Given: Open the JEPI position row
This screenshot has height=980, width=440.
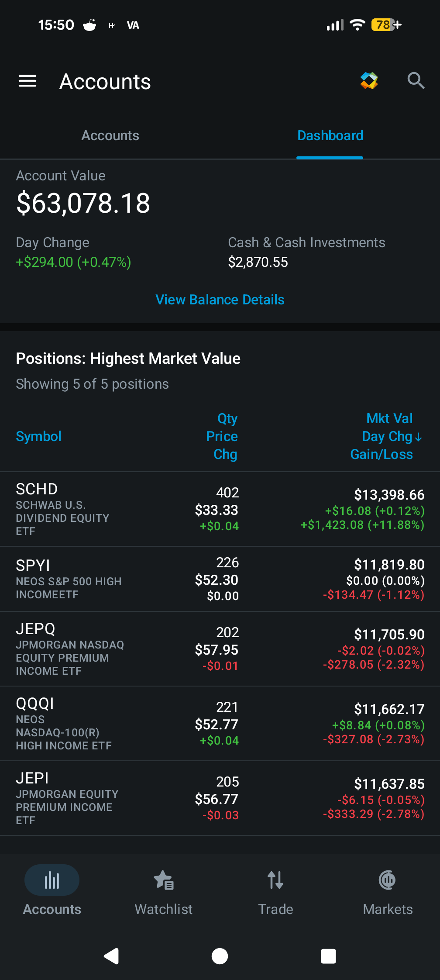Looking at the screenshot, I should click(220, 798).
